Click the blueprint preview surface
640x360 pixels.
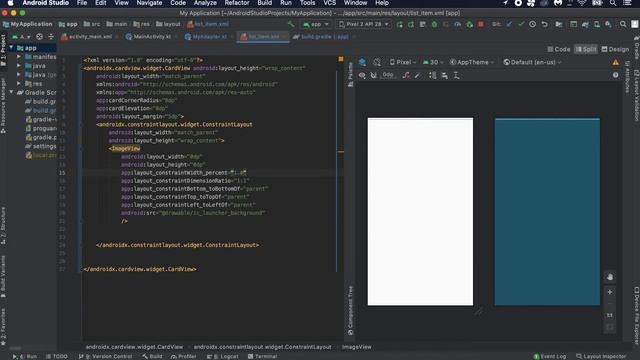coord(547,211)
